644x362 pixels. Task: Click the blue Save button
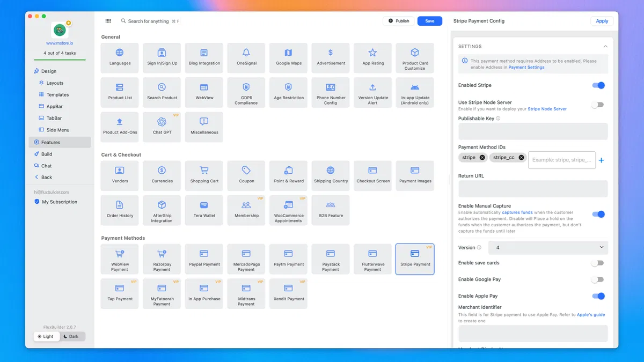coord(429,21)
